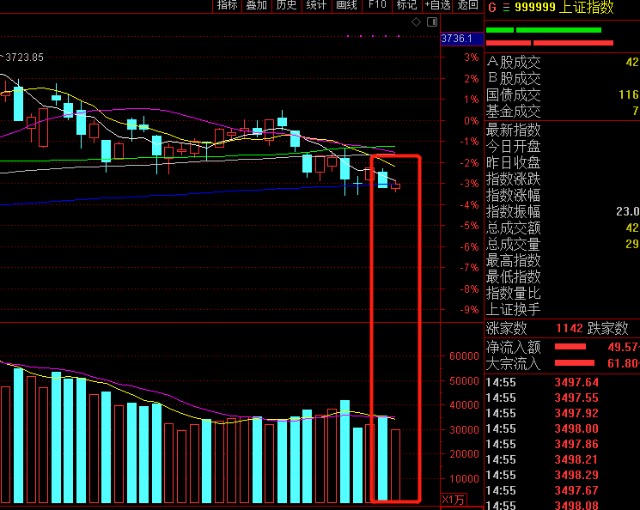Click the 999999 上证指数 title
Image resolution: width=640 pixels, height=510 pixels.
[x=564, y=7]
